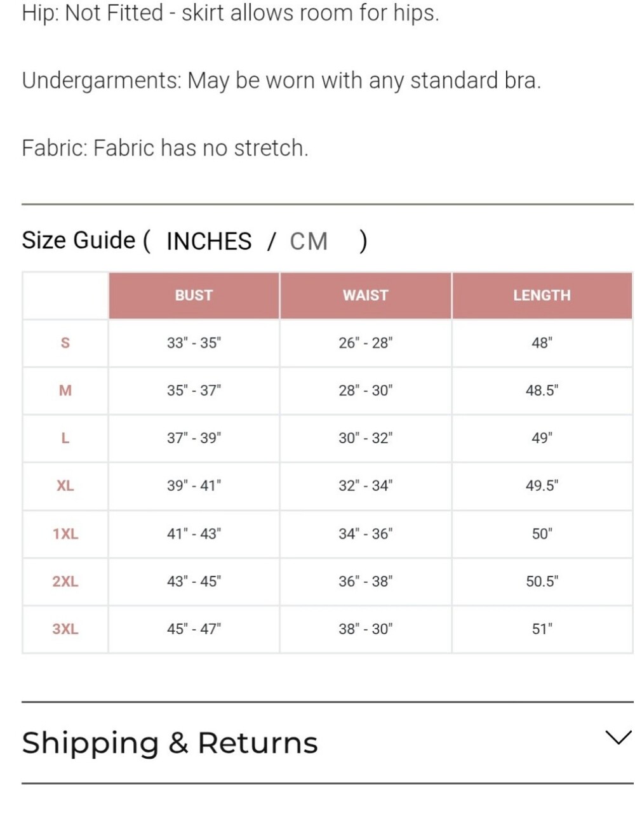Click the 3XL size row label

(65, 629)
